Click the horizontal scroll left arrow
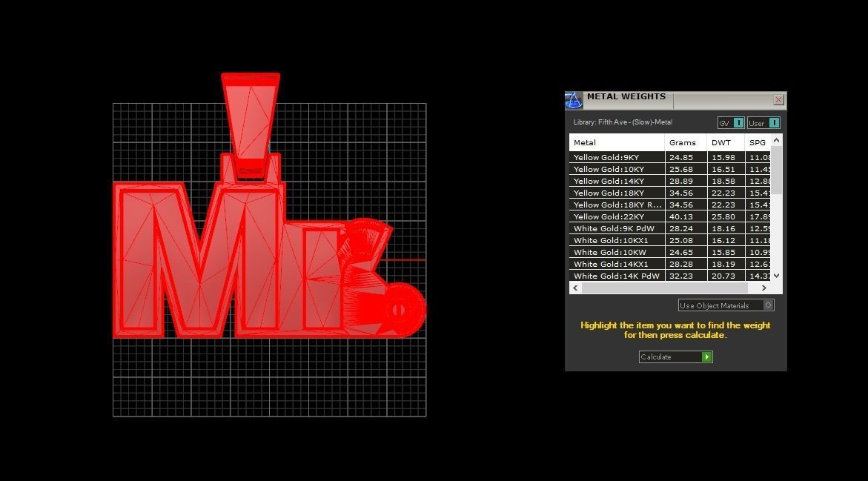The width and height of the screenshot is (868, 481). coord(576,288)
